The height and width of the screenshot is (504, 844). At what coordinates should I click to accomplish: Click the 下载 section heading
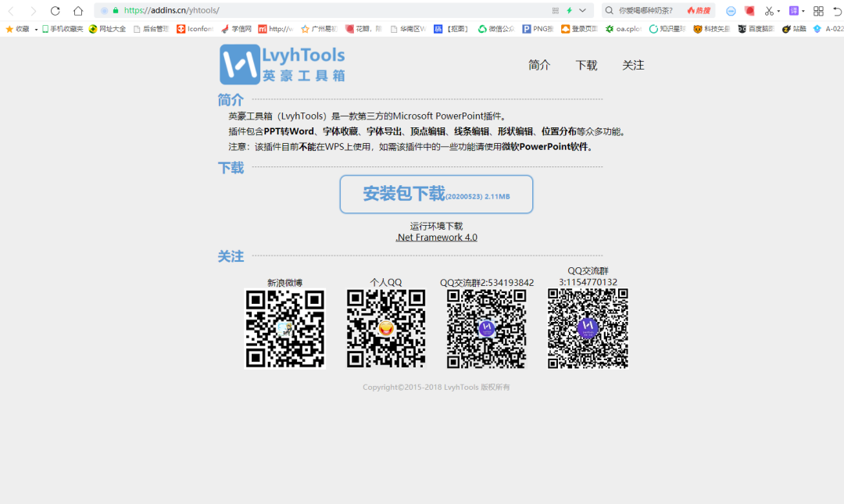(x=231, y=168)
